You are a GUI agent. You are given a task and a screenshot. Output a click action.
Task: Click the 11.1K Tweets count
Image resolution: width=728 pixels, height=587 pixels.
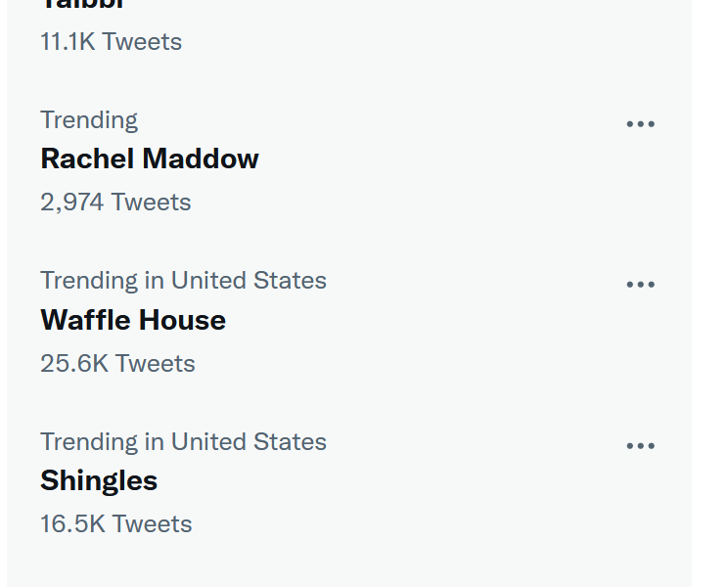(111, 41)
